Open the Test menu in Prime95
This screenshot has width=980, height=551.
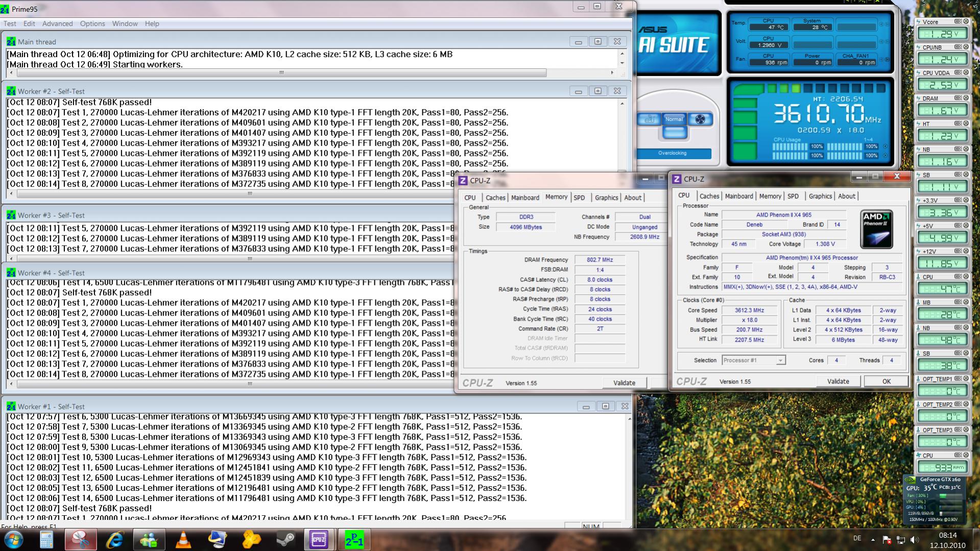[x=10, y=23]
